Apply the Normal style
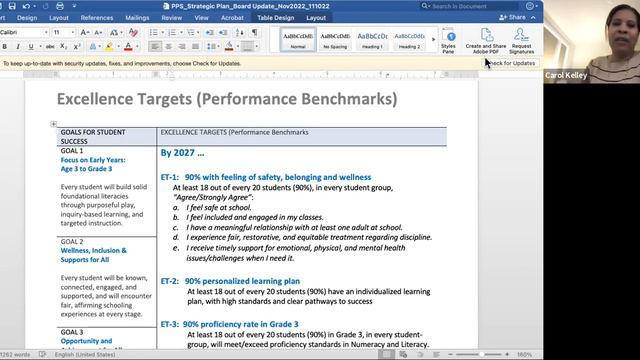The width and height of the screenshot is (640, 360). tap(298, 40)
